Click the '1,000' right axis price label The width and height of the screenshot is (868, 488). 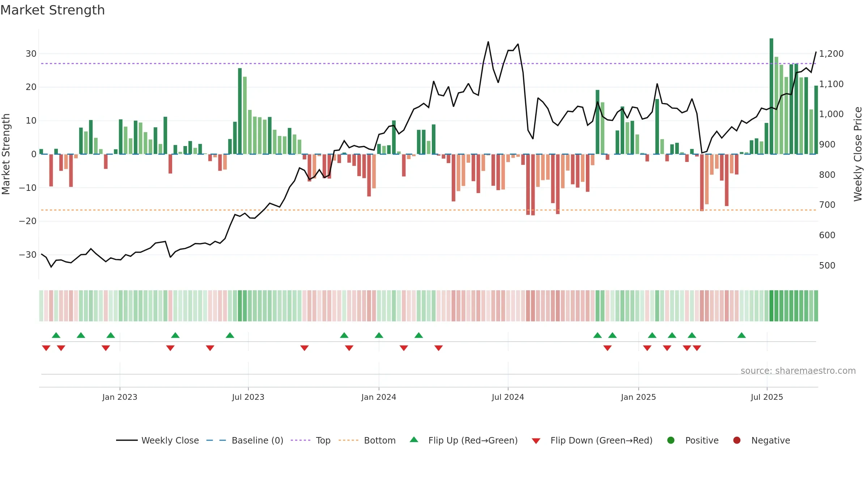[831, 114]
